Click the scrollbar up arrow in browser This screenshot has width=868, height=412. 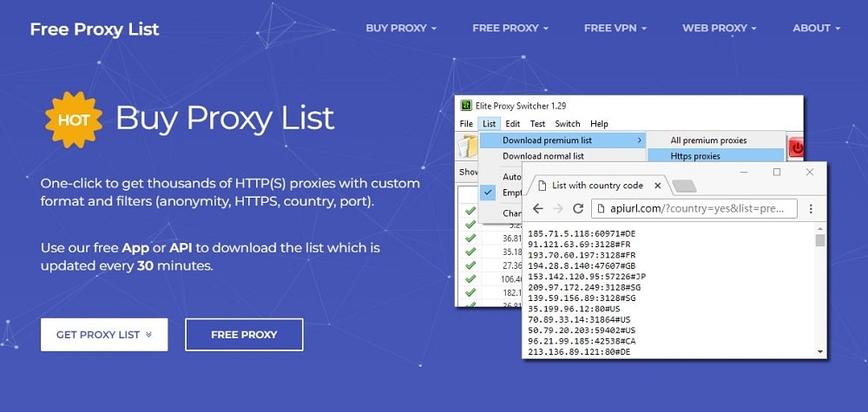tap(820, 228)
